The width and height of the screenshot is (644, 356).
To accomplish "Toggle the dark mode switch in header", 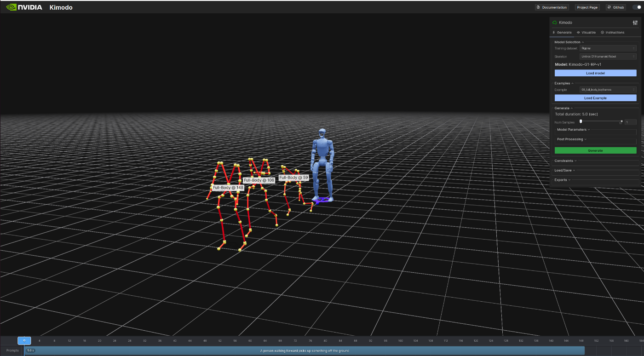I will click(636, 7).
